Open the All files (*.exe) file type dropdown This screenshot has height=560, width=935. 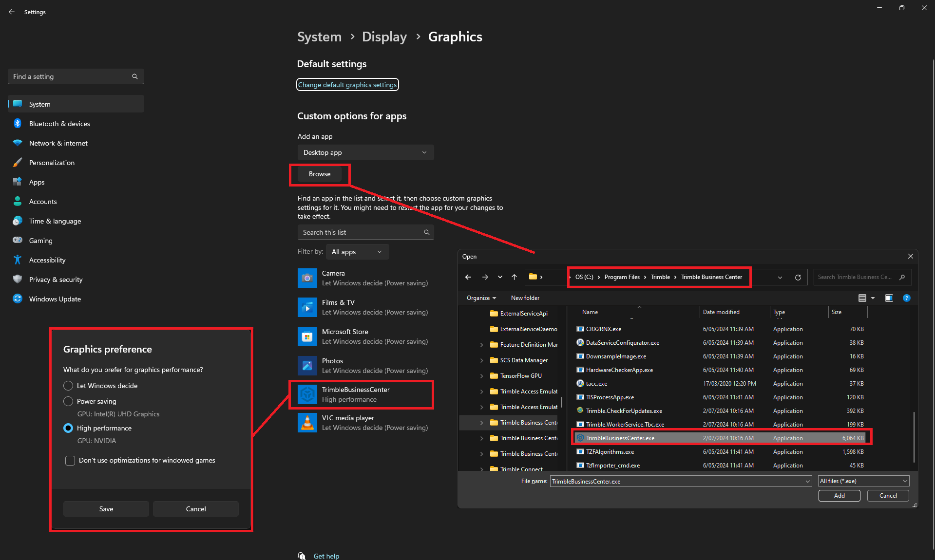point(863,481)
